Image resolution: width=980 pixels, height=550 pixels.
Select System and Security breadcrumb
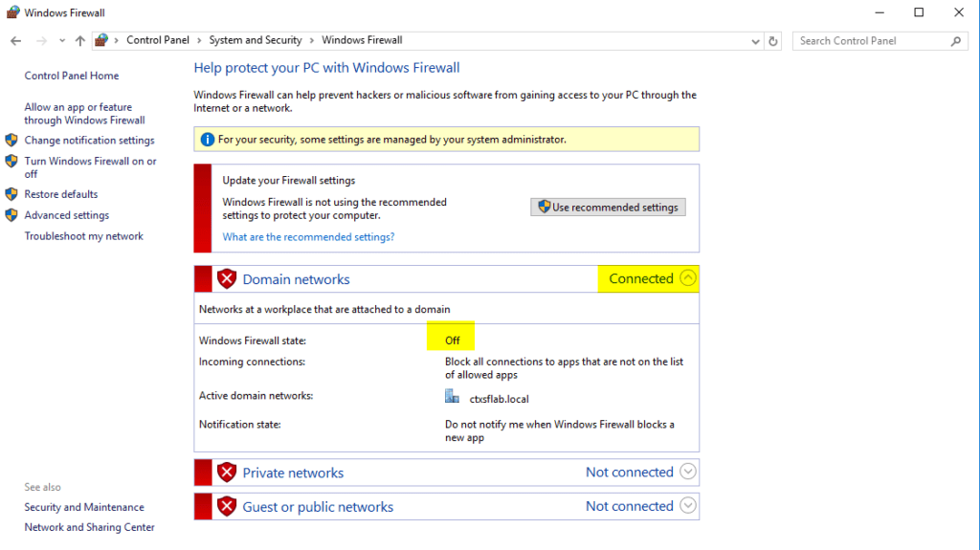[255, 40]
